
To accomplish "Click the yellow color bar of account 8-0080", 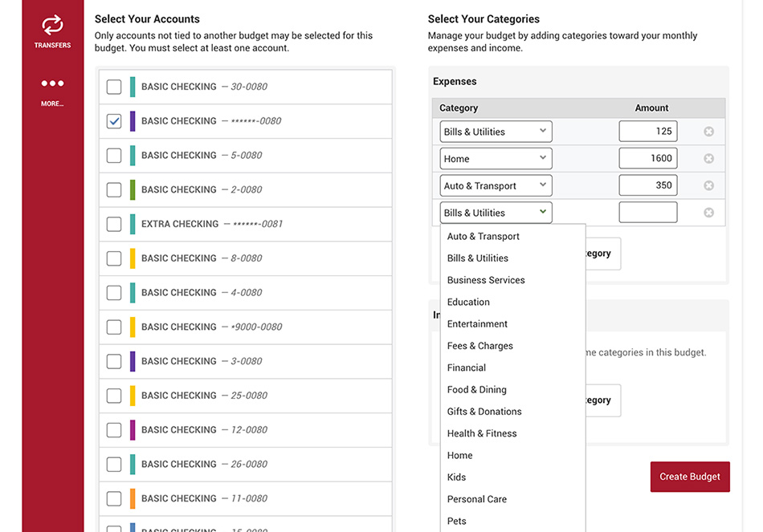I will coord(133,258).
